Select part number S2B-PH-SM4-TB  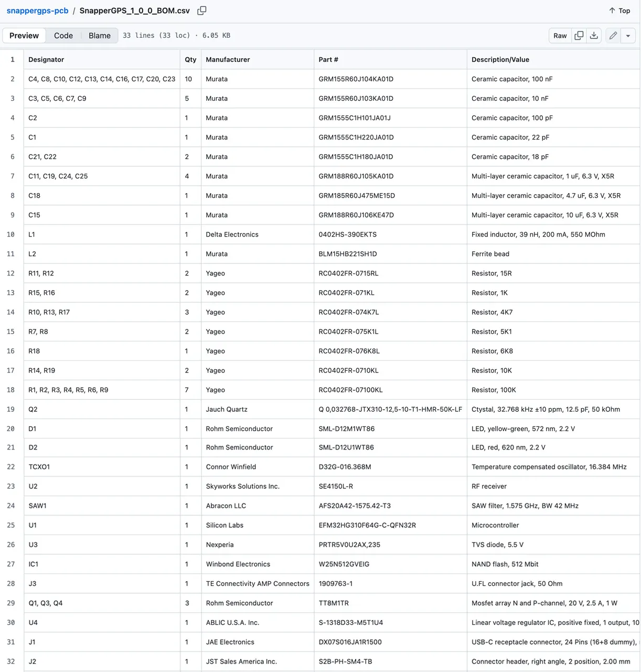point(345,662)
